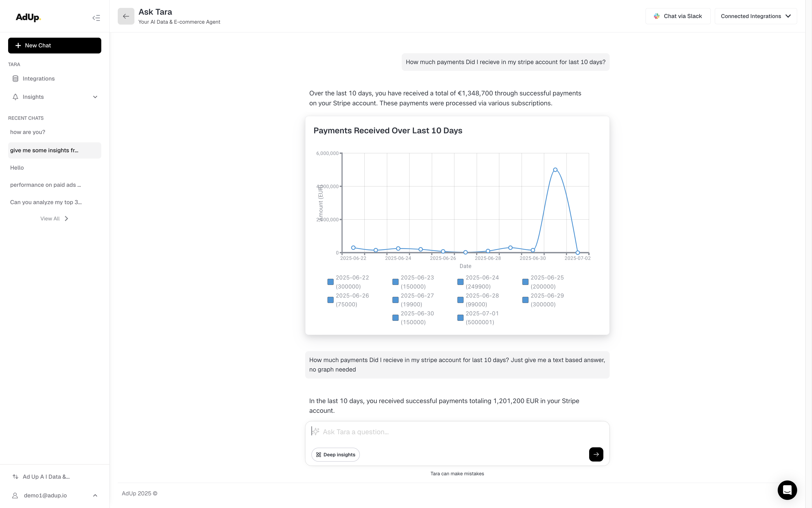Collapse the sidebar with the toggle icon

tap(96, 18)
